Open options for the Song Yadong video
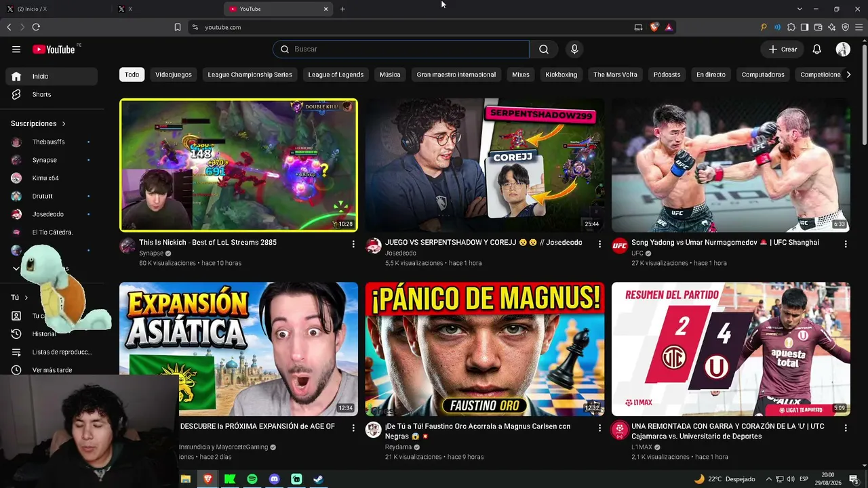This screenshot has height=488, width=868. coord(846,244)
